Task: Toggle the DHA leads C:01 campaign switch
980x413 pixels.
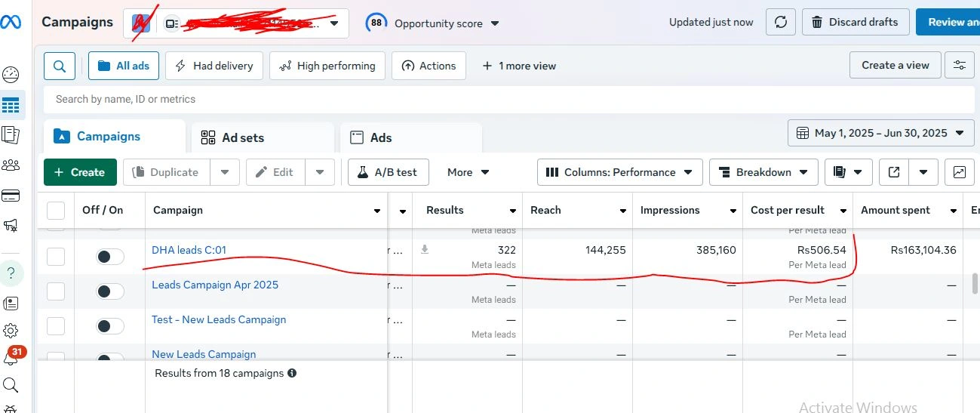Action: pos(110,257)
